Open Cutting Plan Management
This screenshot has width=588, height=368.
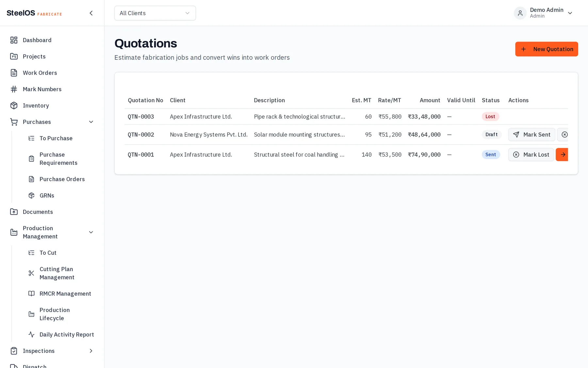tap(62, 273)
